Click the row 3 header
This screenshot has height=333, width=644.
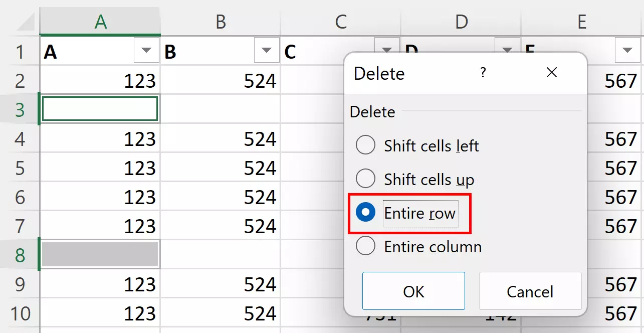coord(20,109)
